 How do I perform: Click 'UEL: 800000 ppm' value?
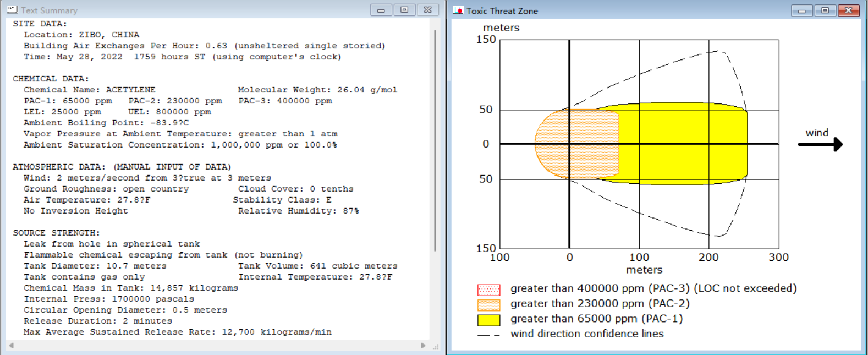170,112
